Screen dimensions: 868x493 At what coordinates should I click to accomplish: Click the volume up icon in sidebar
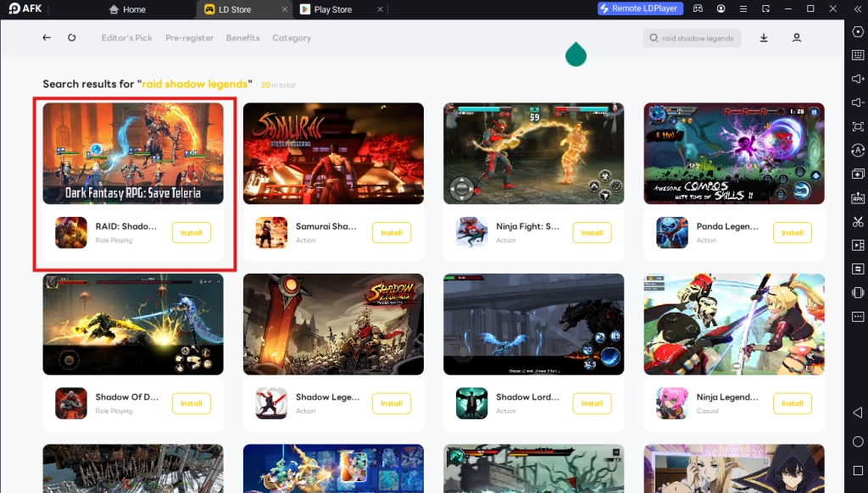click(858, 79)
